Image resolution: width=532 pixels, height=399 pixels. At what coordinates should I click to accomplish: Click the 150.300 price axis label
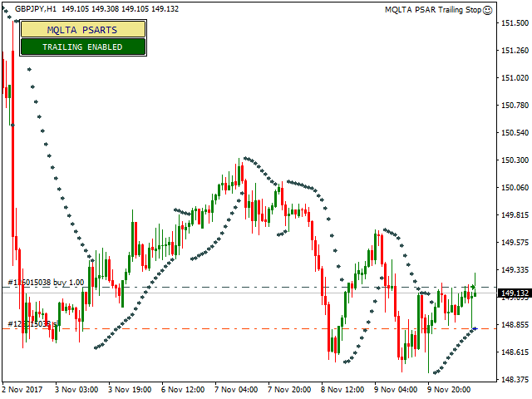515,160
